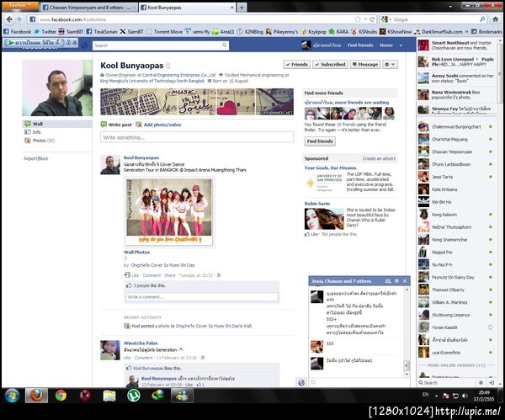The height and width of the screenshot is (420, 505).
Task: Bookmark this page with the star icon
Action: (358, 19)
